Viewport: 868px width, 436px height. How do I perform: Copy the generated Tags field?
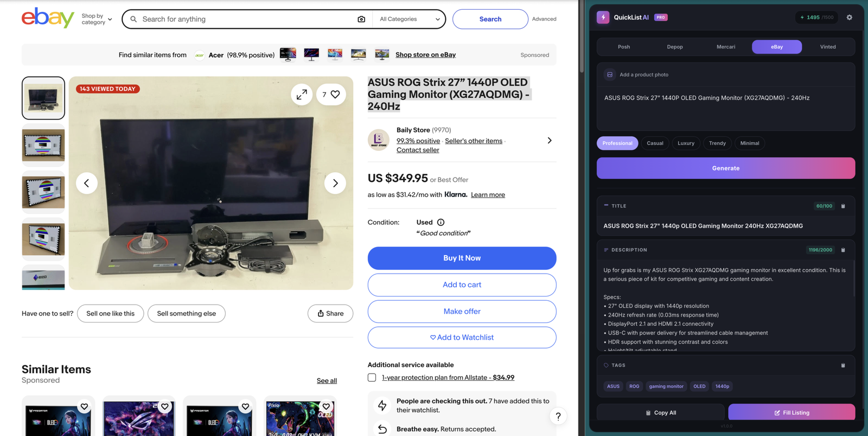click(x=843, y=365)
